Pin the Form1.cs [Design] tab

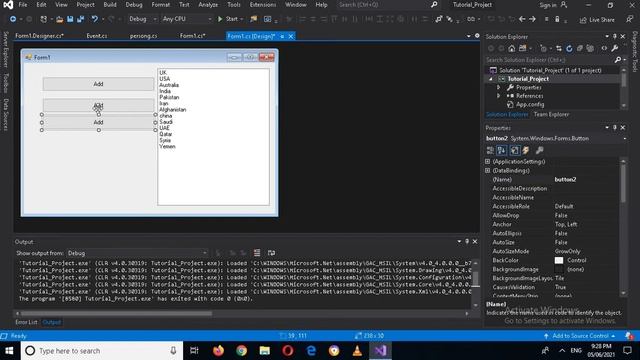click(282, 36)
